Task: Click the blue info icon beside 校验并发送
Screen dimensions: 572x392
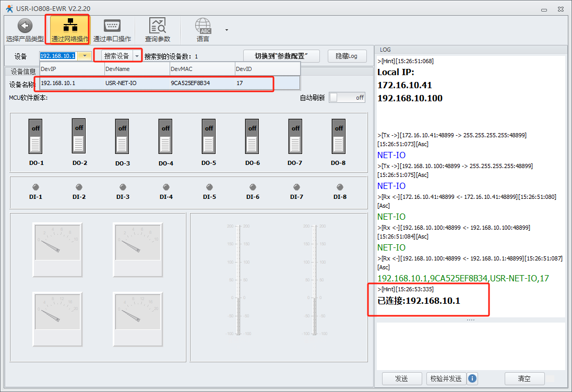Action: tap(472, 378)
